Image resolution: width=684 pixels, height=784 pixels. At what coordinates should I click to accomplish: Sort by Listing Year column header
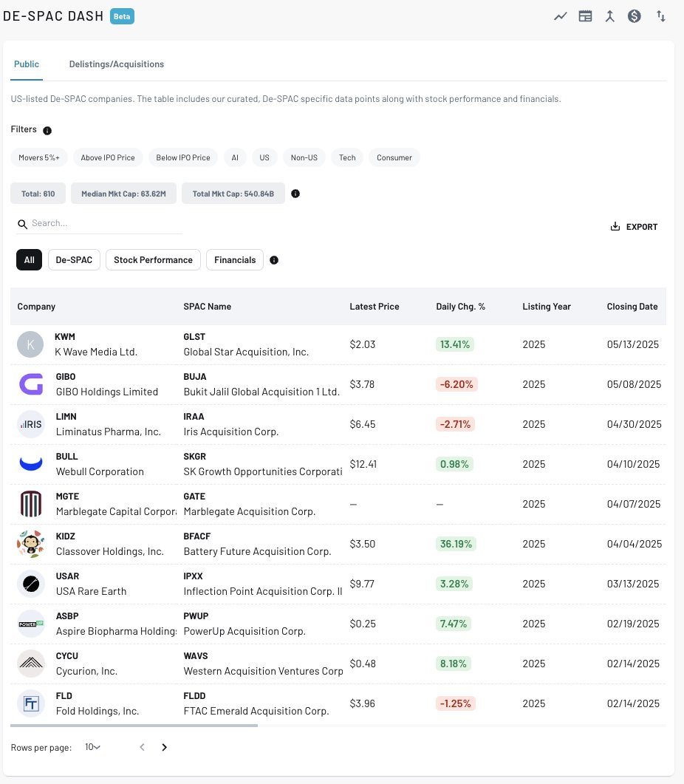point(547,307)
